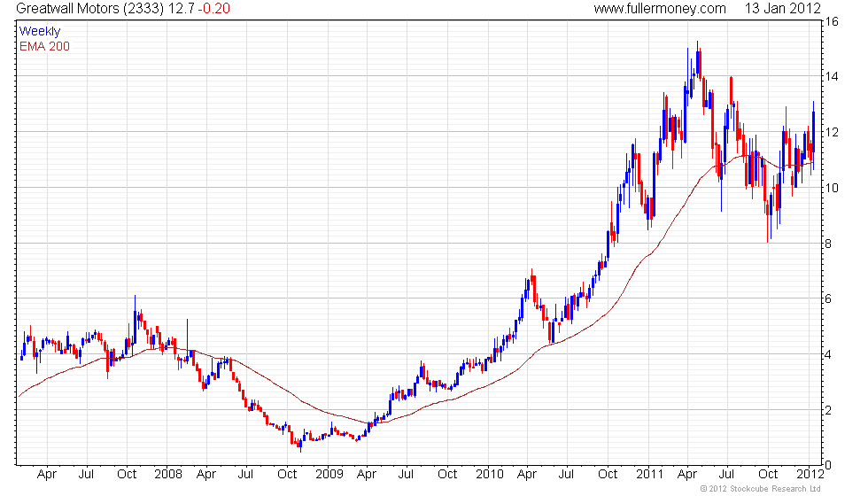Click the Oct label just before 2012

coord(768,475)
